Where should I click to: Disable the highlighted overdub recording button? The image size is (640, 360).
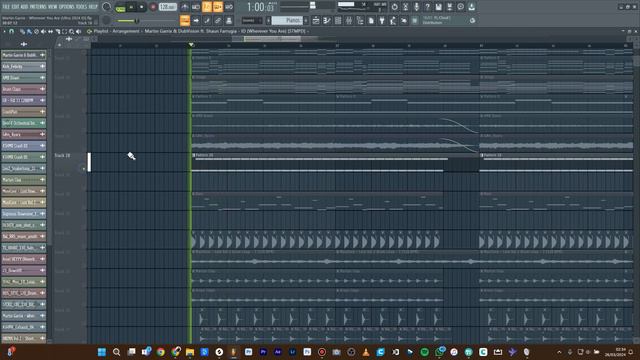[x=218, y=7]
